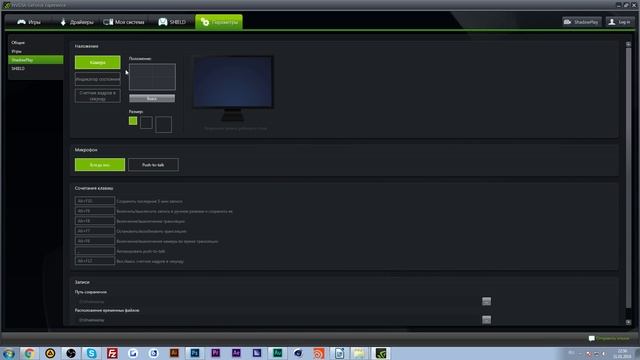
Task: Open the Игры (Games) tab
Action: (29, 22)
